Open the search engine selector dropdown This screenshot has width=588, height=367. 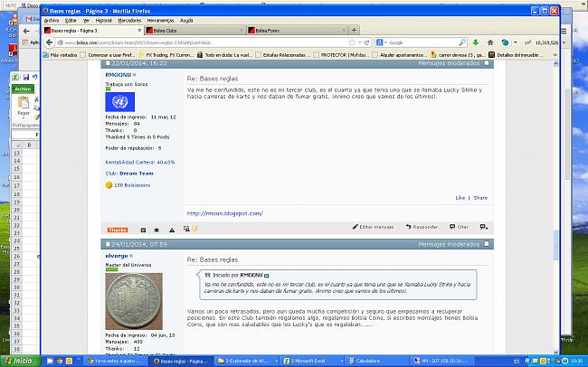point(381,42)
